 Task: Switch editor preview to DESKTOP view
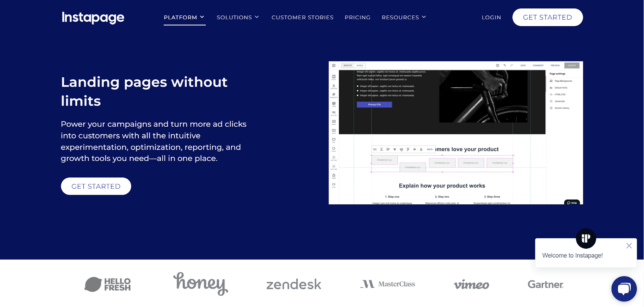click(348, 65)
